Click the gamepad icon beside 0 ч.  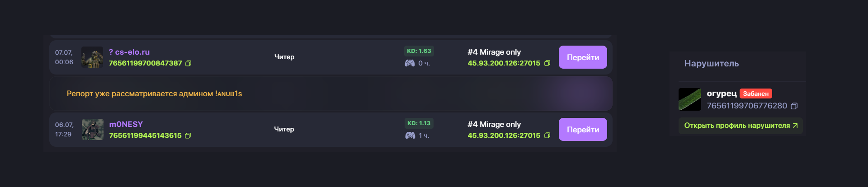tap(410, 63)
